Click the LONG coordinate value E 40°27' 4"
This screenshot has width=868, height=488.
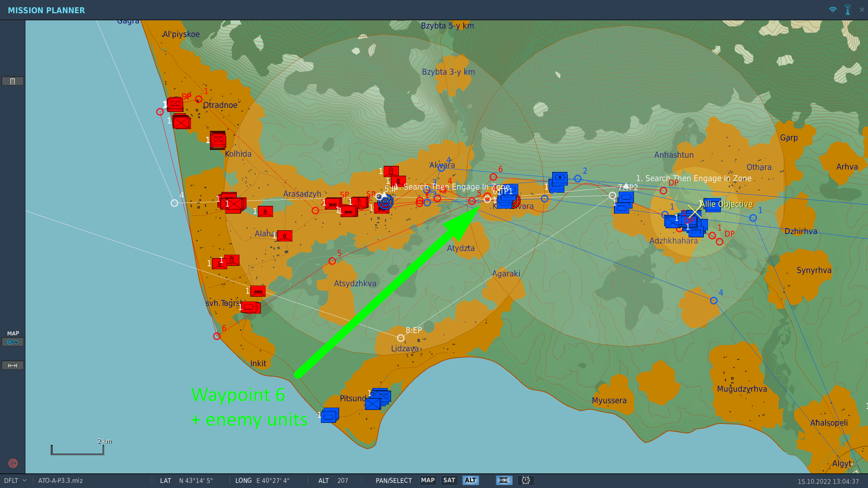tap(273, 481)
